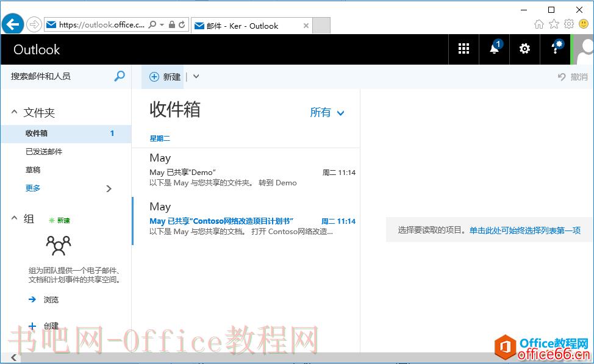594x364 pixels.
Task: Collapse the 组 groups section
Action: pyautogui.click(x=15, y=218)
